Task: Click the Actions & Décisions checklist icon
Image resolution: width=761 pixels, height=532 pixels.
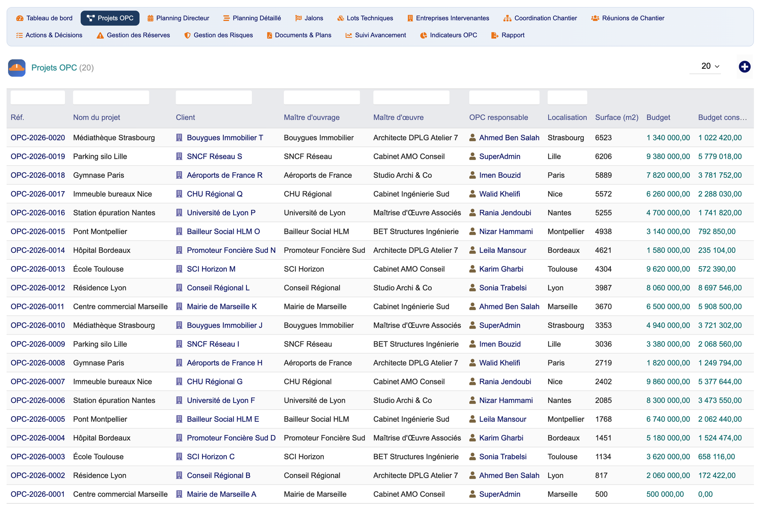Action: coord(19,35)
